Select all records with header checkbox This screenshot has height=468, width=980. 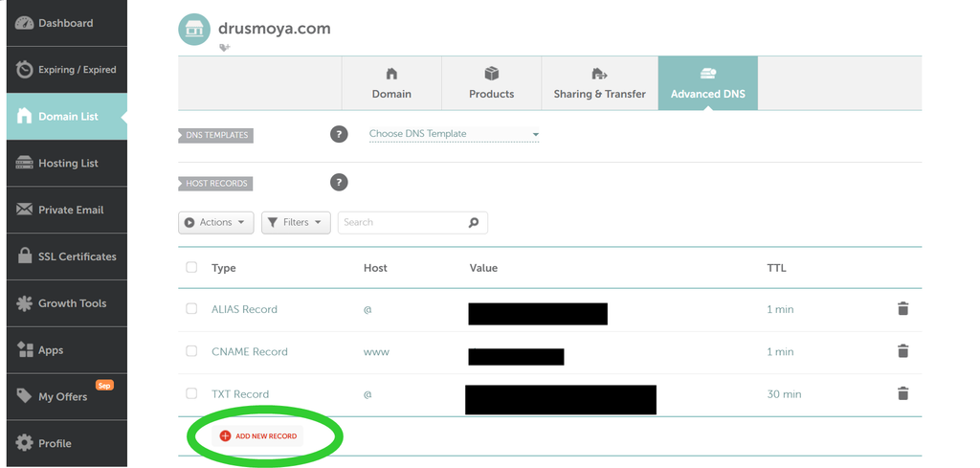click(x=191, y=267)
